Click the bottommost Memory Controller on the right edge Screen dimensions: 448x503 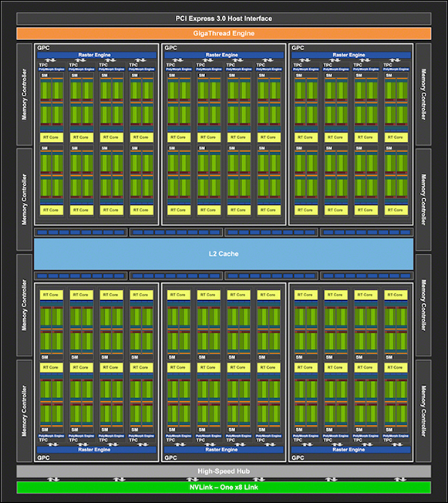click(x=423, y=410)
